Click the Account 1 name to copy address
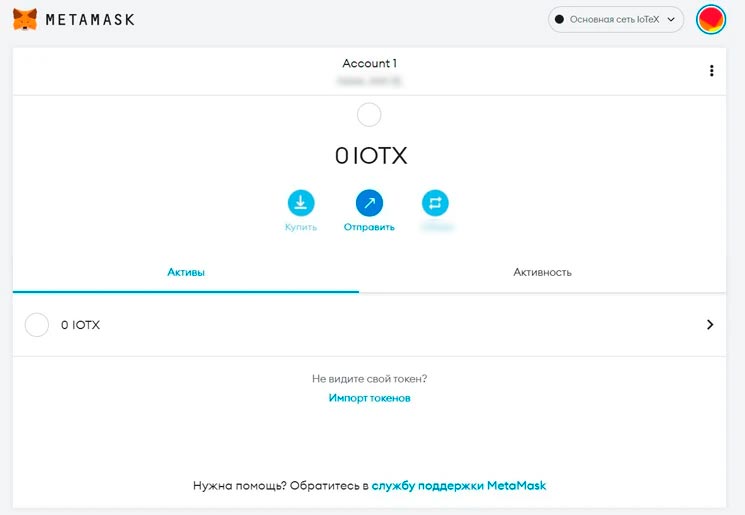The image size is (745, 515). (369, 63)
